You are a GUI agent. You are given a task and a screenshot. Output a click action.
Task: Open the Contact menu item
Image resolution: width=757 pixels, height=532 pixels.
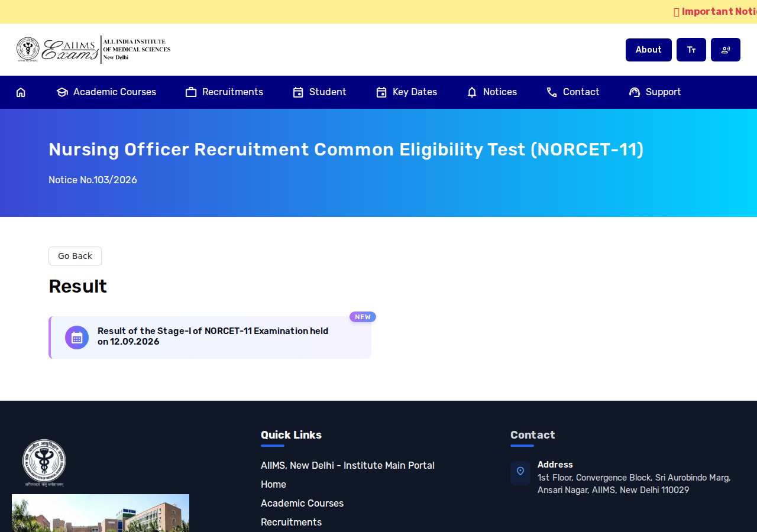pyautogui.click(x=573, y=92)
